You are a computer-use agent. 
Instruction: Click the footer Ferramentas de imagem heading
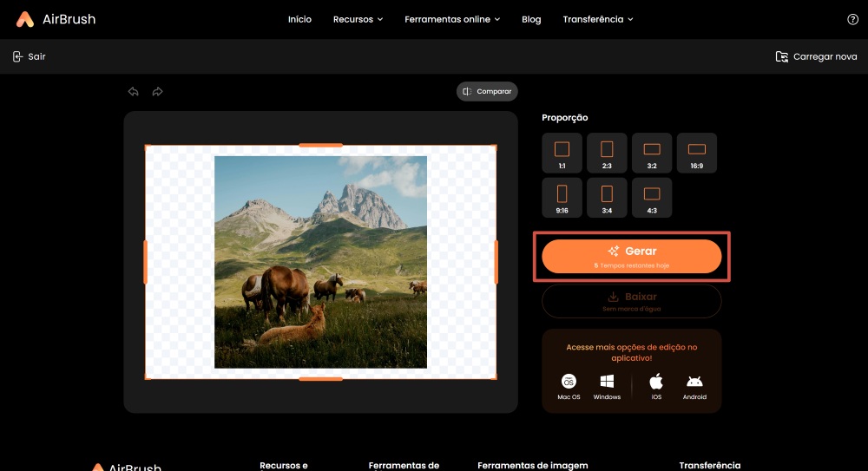tap(533, 466)
